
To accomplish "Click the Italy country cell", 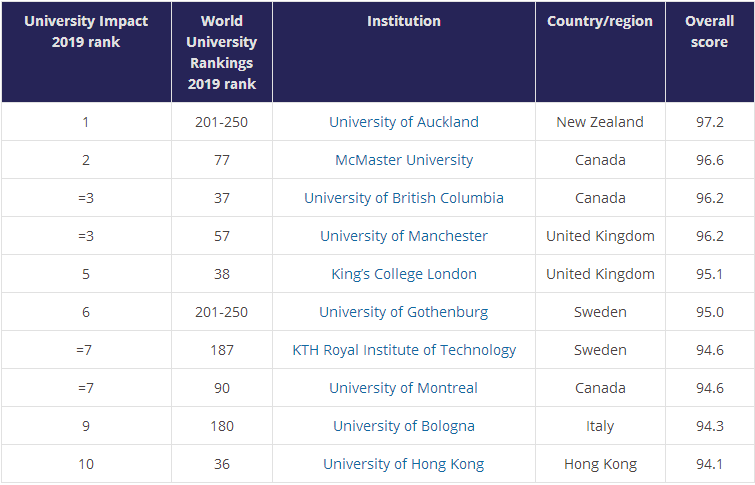I will click(599, 426).
